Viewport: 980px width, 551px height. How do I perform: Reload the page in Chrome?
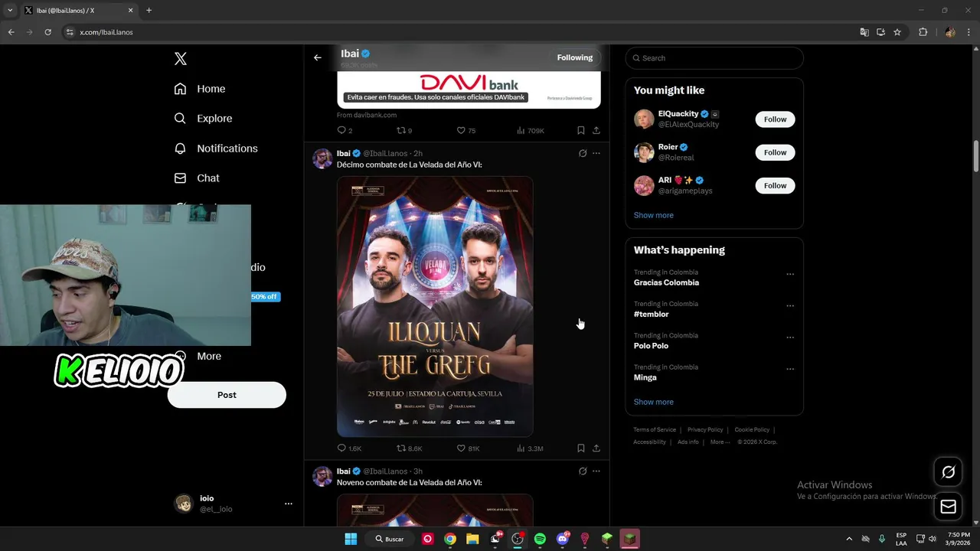click(47, 32)
